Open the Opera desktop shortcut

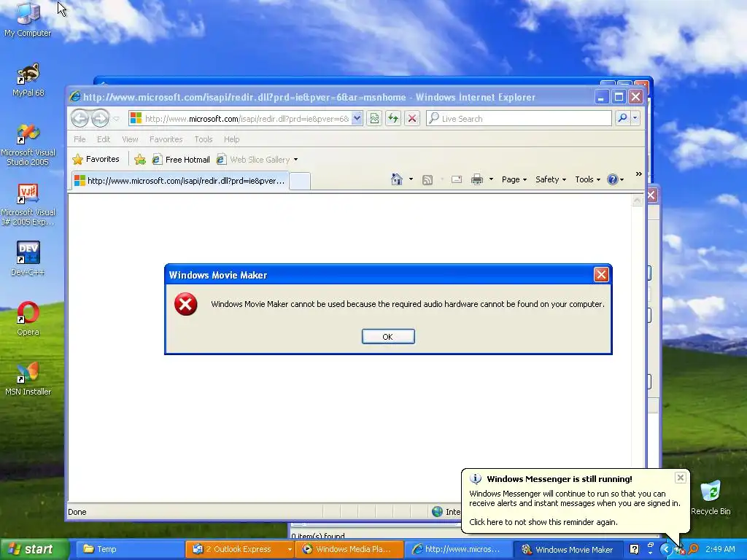(28, 319)
